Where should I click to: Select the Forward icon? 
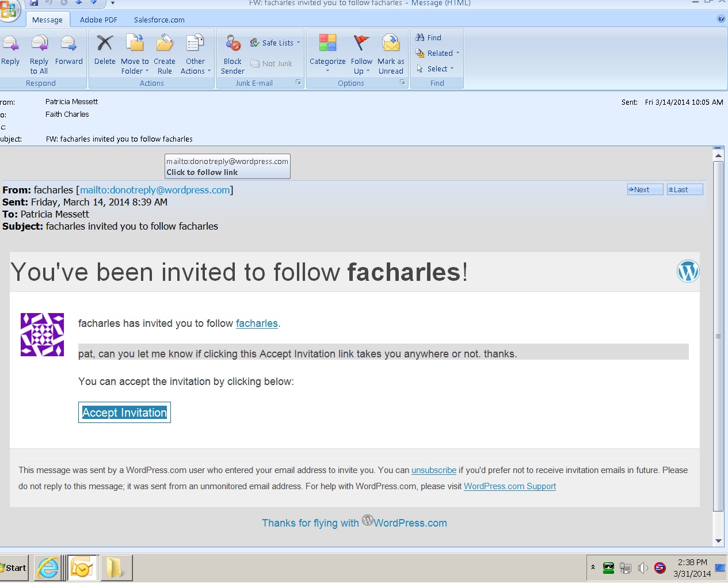[x=68, y=49]
